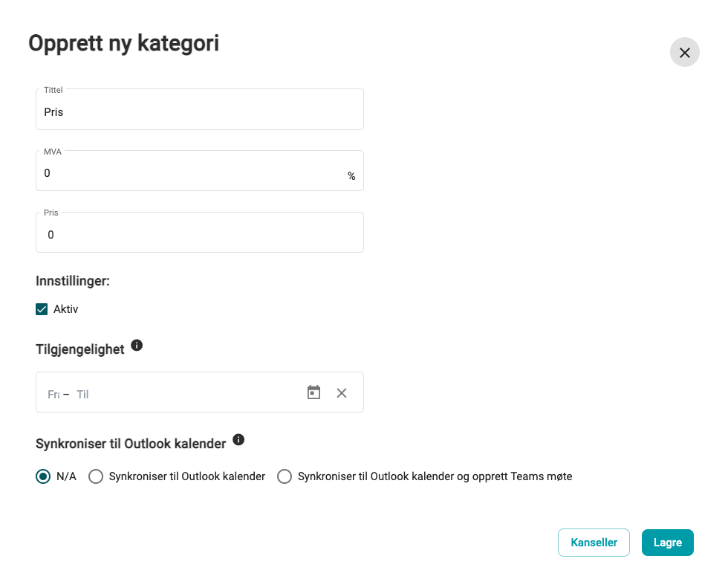Click the Tittel input field
This screenshot has height=579, width=728.
(x=200, y=110)
